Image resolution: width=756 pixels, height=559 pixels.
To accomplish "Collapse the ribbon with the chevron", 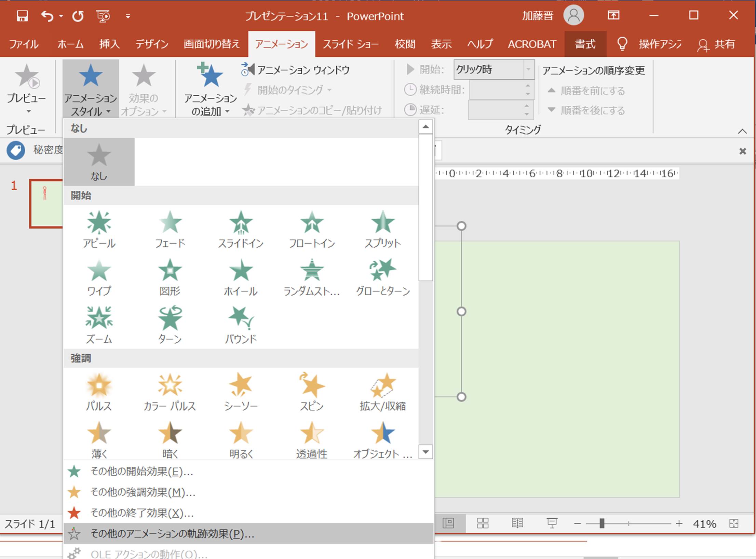I will point(742,131).
